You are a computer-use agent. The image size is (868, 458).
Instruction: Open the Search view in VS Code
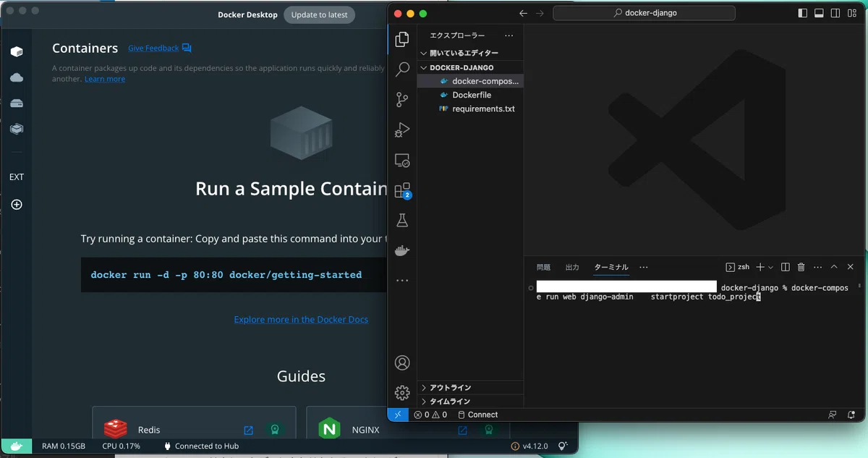pyautogui.click(x=402, y=69)
